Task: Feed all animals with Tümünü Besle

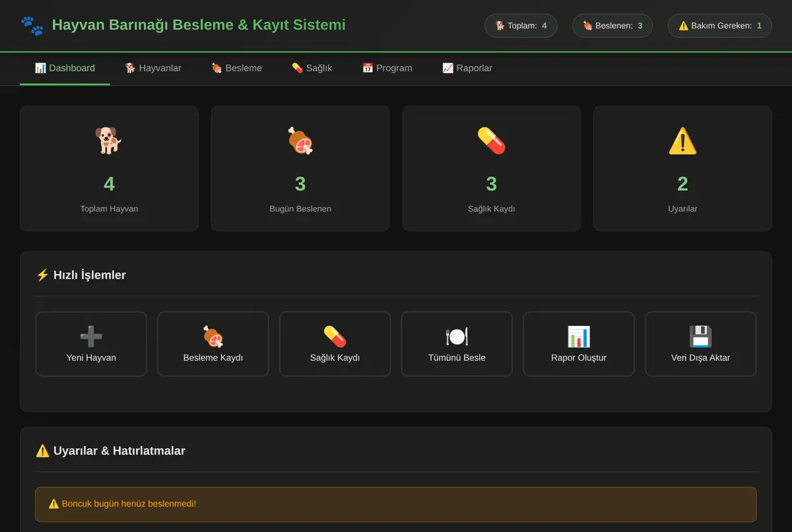Action: coord(457,344)
